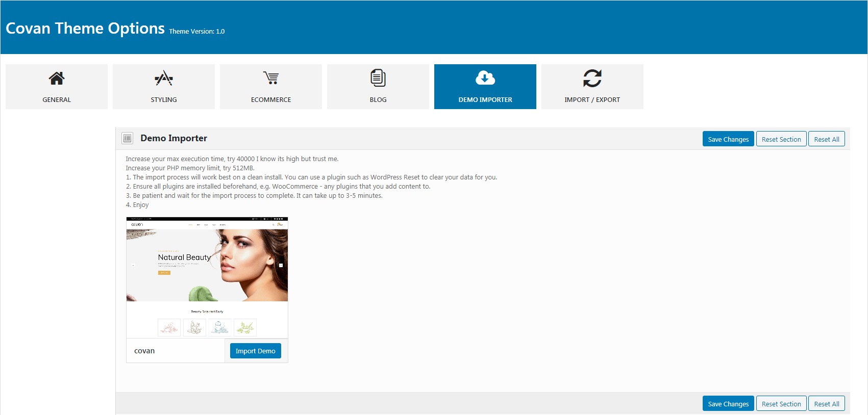Click the Demo Importer cloud download icon
Viewport: 868px width, 415px height.
tap(485, 78)
